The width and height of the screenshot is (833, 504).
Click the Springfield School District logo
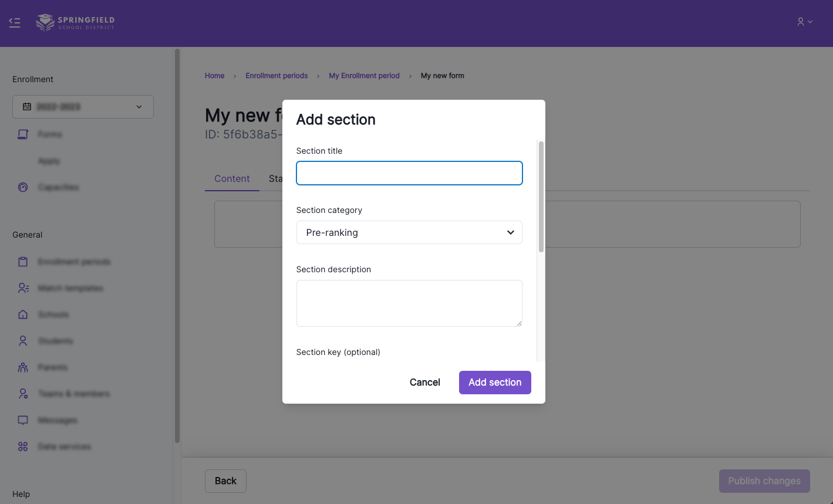[x=75, y=23]
